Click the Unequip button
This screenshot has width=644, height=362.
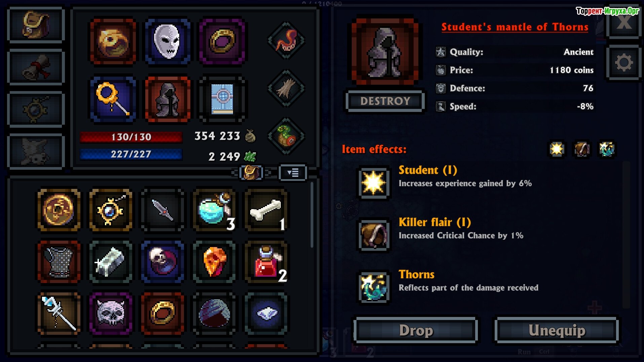pos(557,330)
